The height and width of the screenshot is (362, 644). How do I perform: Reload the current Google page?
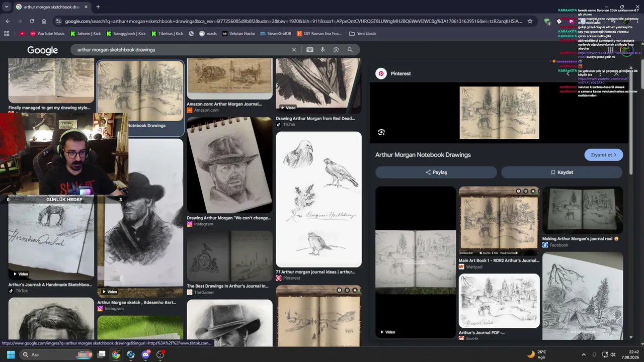pos(32,21)
